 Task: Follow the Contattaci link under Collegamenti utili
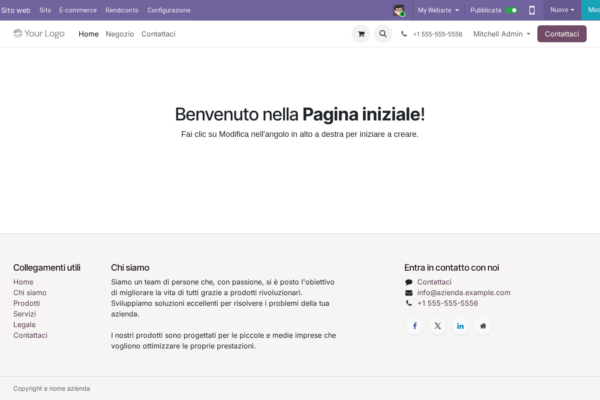coord(31,335)
